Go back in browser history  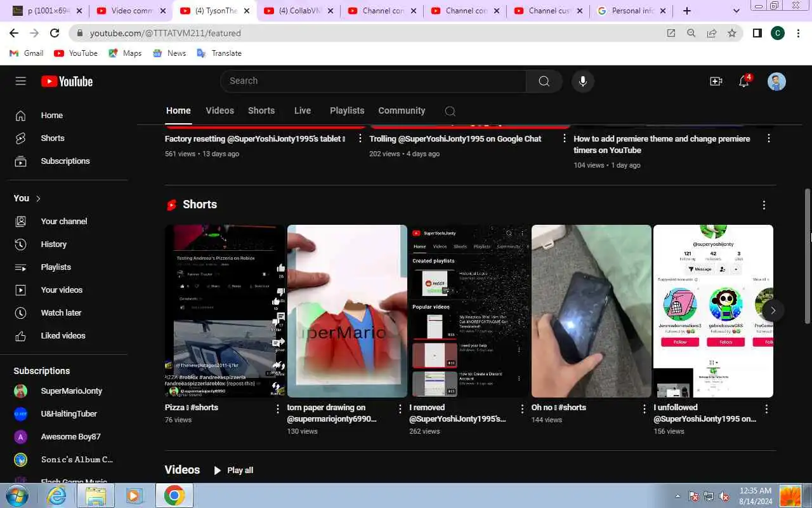[14, 33]
